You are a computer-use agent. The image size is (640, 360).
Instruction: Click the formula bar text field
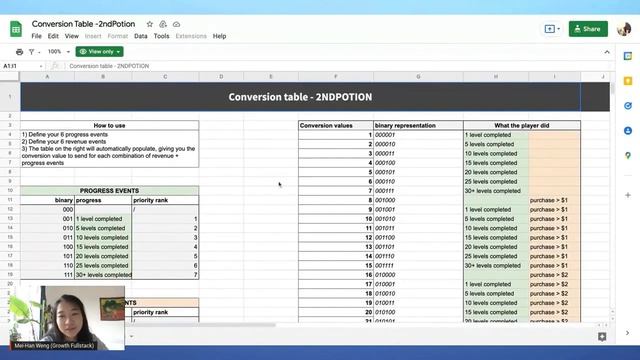point(339,66)
